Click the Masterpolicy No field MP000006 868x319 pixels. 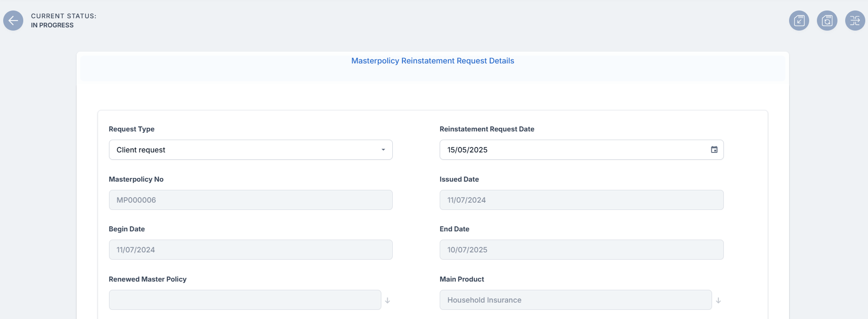250,200
